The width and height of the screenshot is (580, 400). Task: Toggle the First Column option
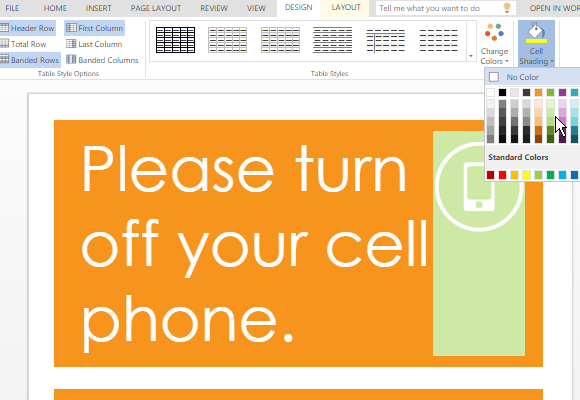click(95, 28)
